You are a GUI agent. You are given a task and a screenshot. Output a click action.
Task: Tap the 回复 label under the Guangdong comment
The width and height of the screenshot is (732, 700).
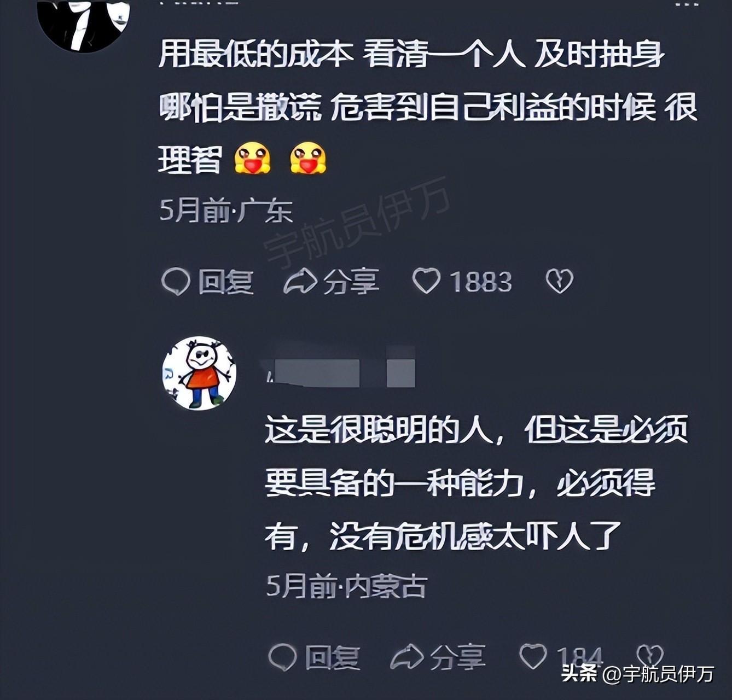[225, 282]
